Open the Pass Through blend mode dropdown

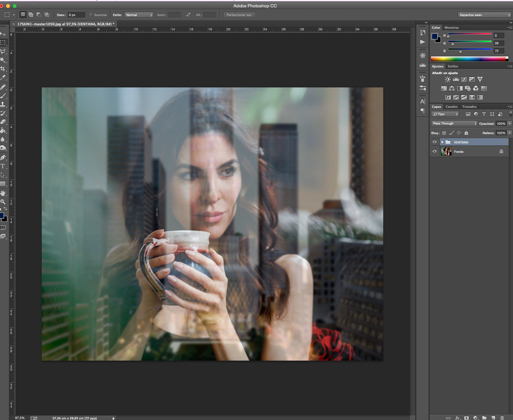coord(454,123)
